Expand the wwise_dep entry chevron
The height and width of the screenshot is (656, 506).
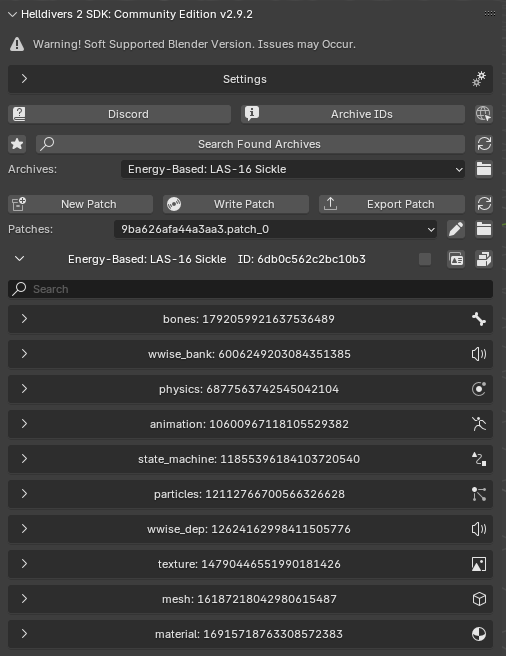pos(24,529)
